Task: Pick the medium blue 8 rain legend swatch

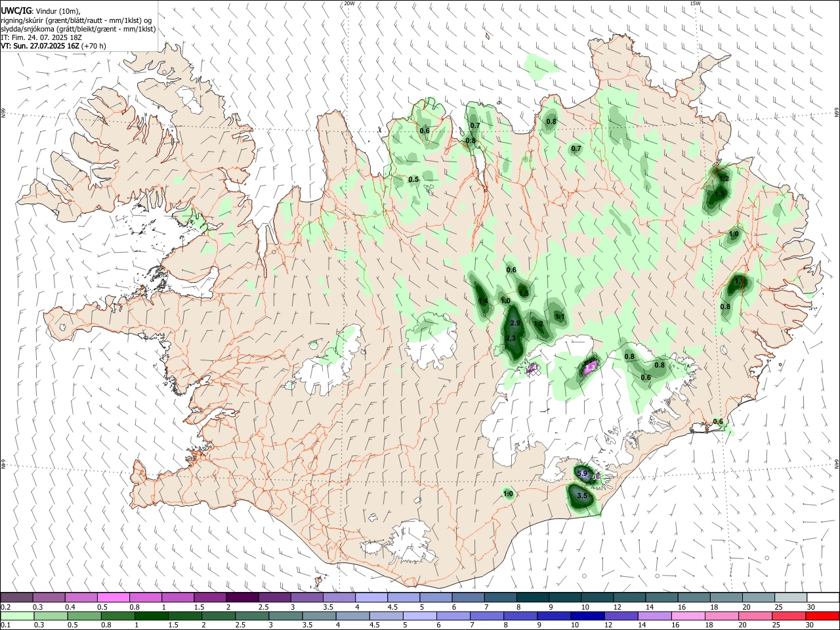Action: pyautogui.click(x=520, y=616)
